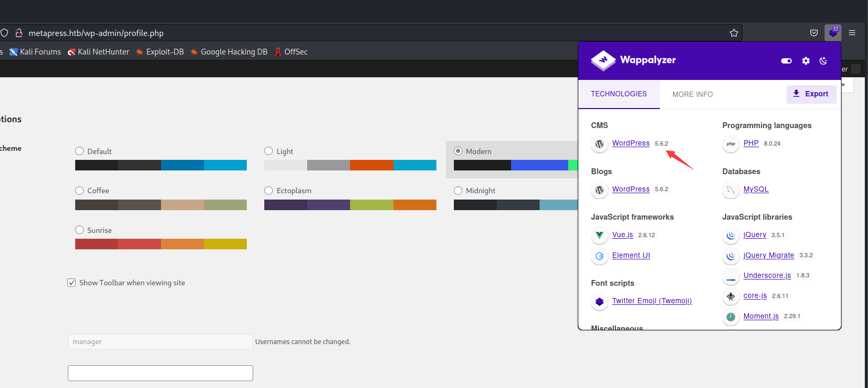This screenshot has width=868, height=388.
Task: Open Exploit-DB bookmark
Action: 160,52
